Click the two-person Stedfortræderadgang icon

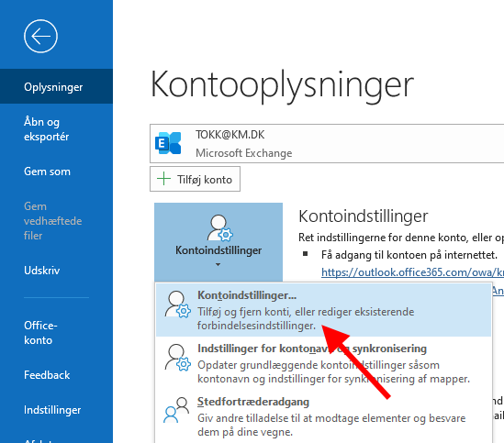click(176, 410)
